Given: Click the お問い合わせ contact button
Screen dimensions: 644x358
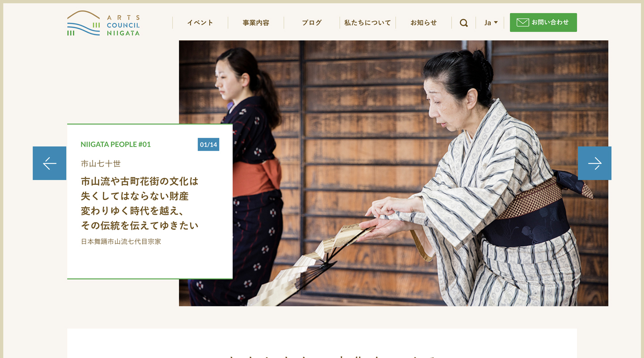Looking at the screenshot, I should point(543,22).
